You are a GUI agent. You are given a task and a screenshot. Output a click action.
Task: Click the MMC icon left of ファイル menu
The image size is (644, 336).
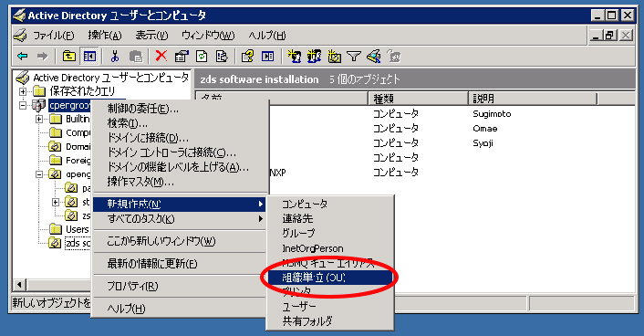[20, 36]
